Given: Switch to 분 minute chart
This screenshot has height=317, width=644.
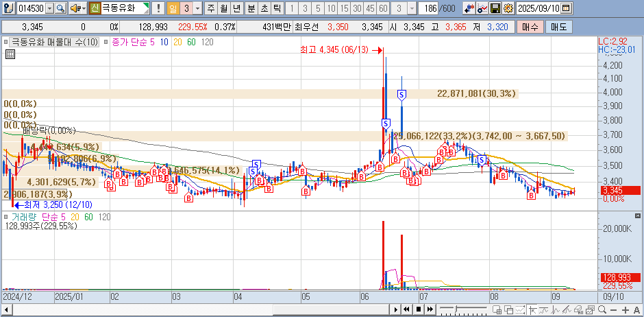Looking at the screenshot, I should 251,8.
